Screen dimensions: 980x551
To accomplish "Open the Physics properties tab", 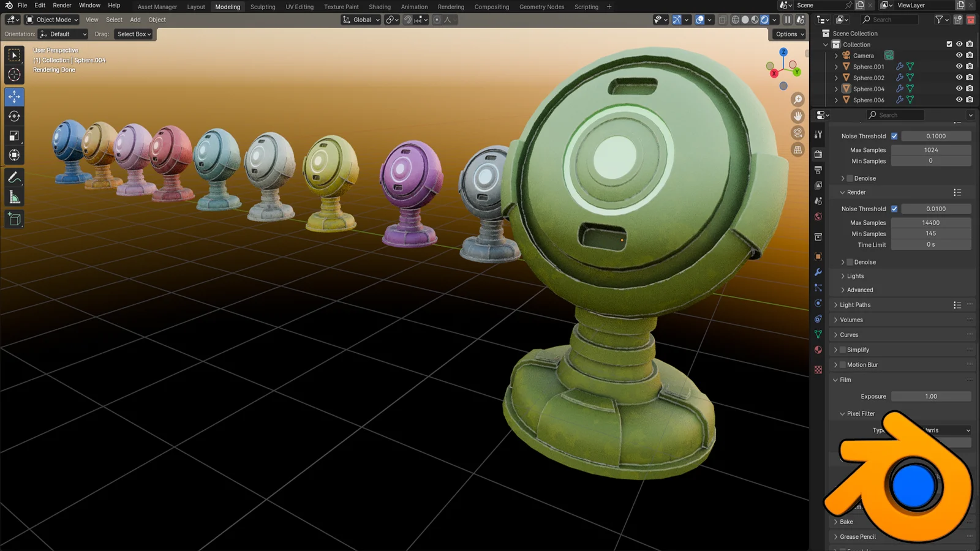I will click(x=818, y=303).
